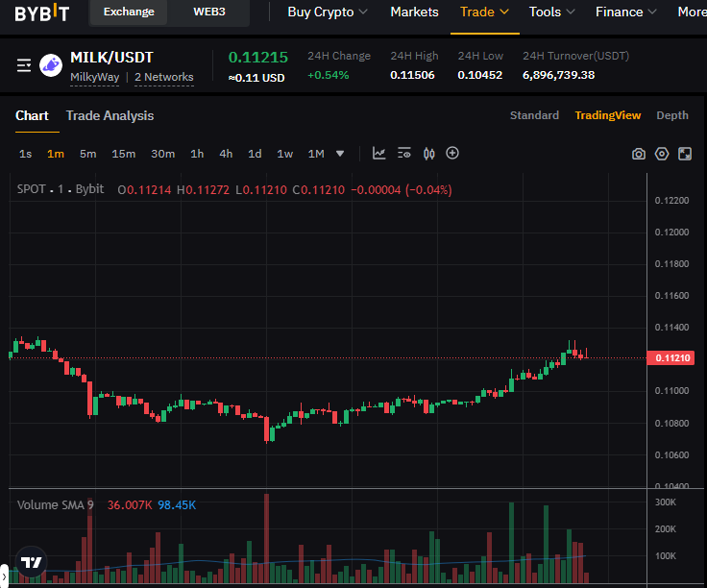Viewport: 707px width, 588px height.
Task: Click the H0.11272 high value in legend
Action: click(203, 190)
